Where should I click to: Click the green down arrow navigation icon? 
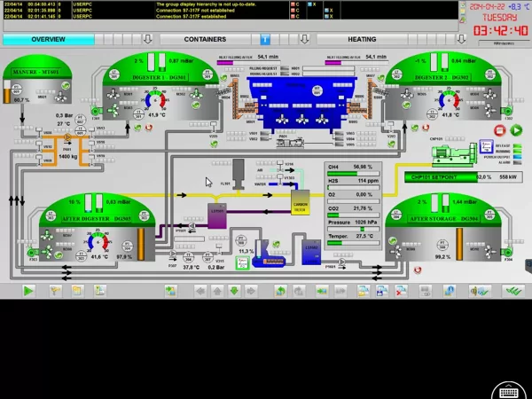pyautogui.click(x=234, y=291)
